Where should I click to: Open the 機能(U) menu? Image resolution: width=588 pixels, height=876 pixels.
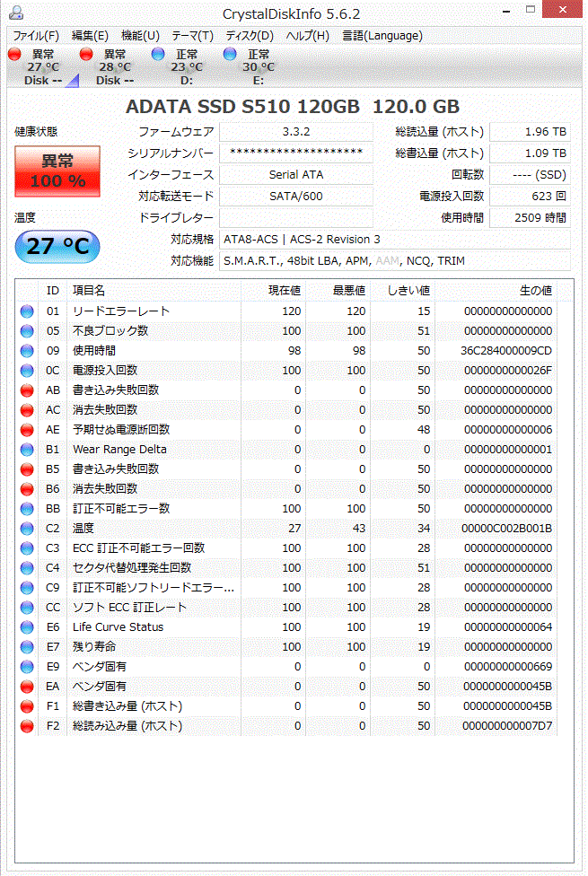[140, 36]
